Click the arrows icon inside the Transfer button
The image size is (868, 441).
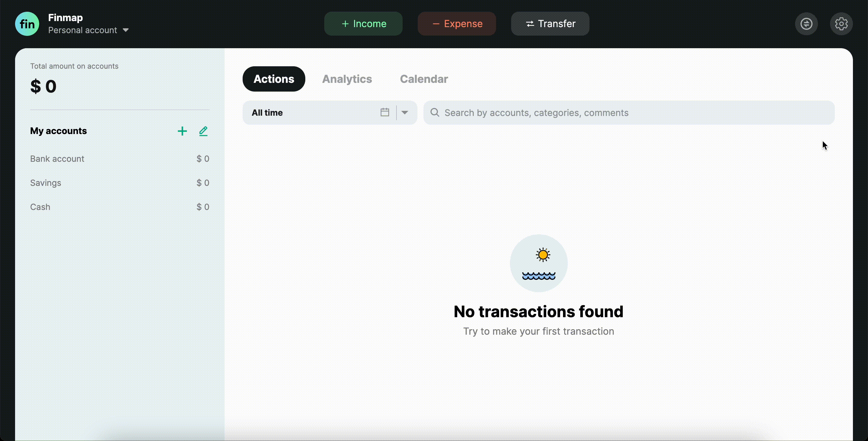tap(530, 23)
